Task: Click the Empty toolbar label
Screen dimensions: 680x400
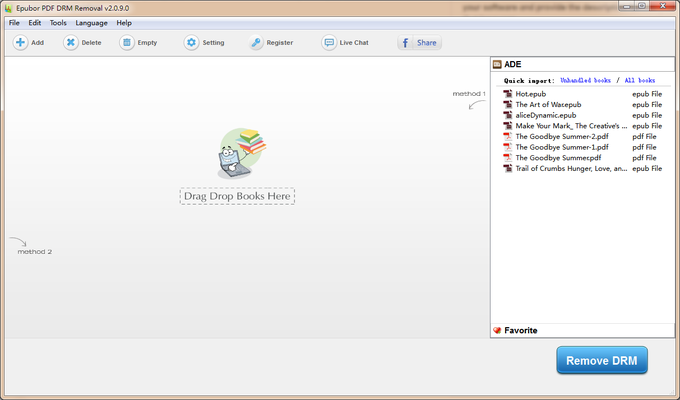Action: coord(147,43)
